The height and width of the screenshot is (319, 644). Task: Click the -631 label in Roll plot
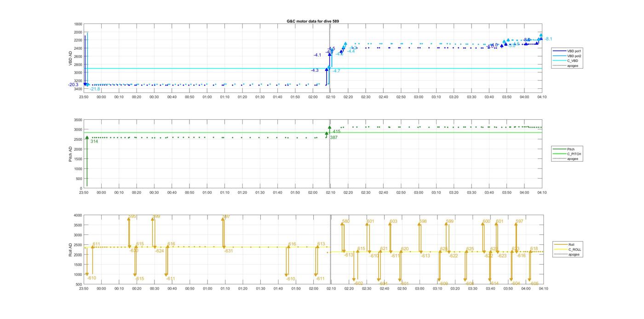click(x=229, y=251)
